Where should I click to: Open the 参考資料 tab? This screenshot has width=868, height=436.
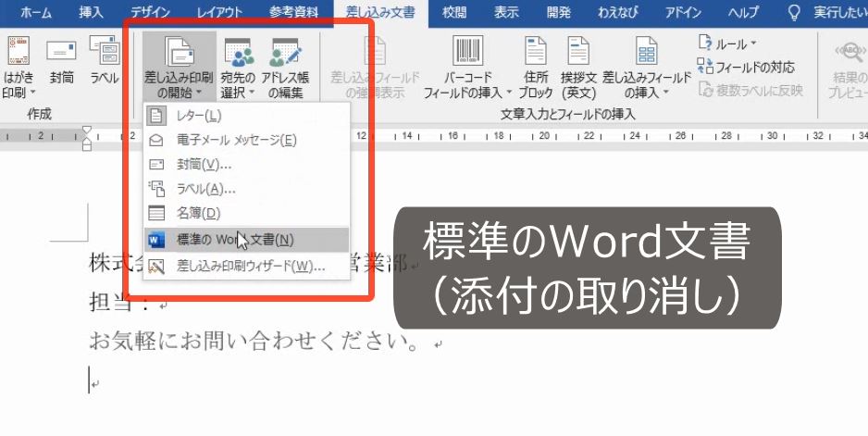point(294,12)
